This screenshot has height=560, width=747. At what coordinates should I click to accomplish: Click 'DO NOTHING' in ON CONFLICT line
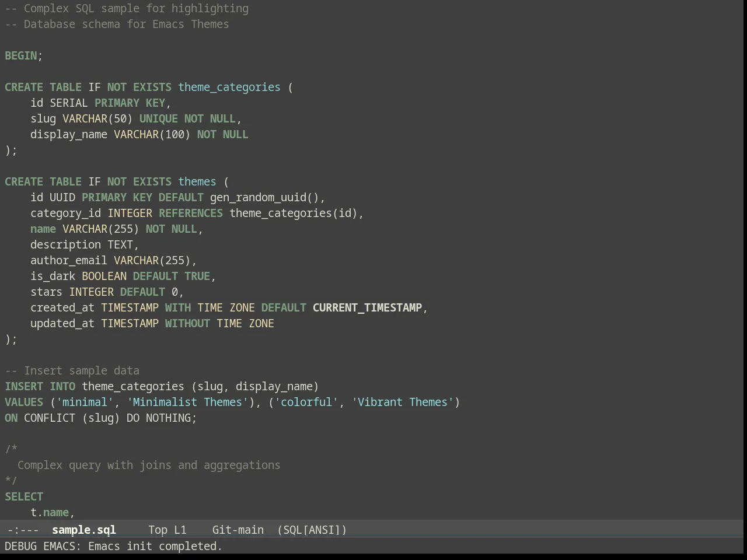pyautogui.click(x=159, y=418)
